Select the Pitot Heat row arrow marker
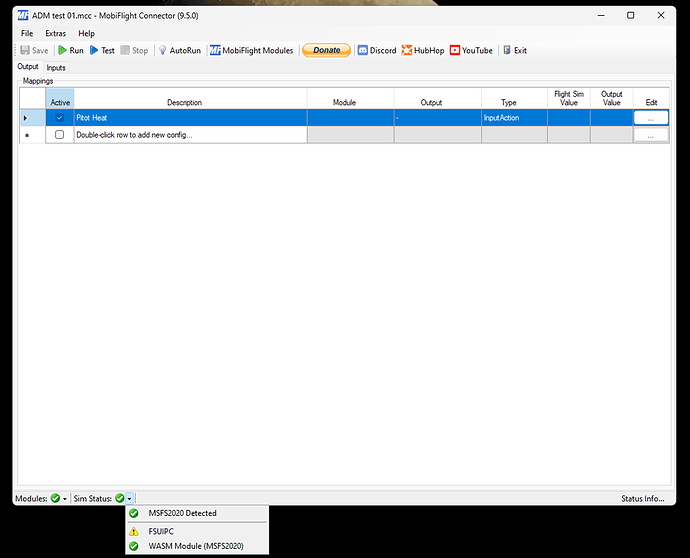This screenshot has height=558, width=690. [x=26, y=118]
